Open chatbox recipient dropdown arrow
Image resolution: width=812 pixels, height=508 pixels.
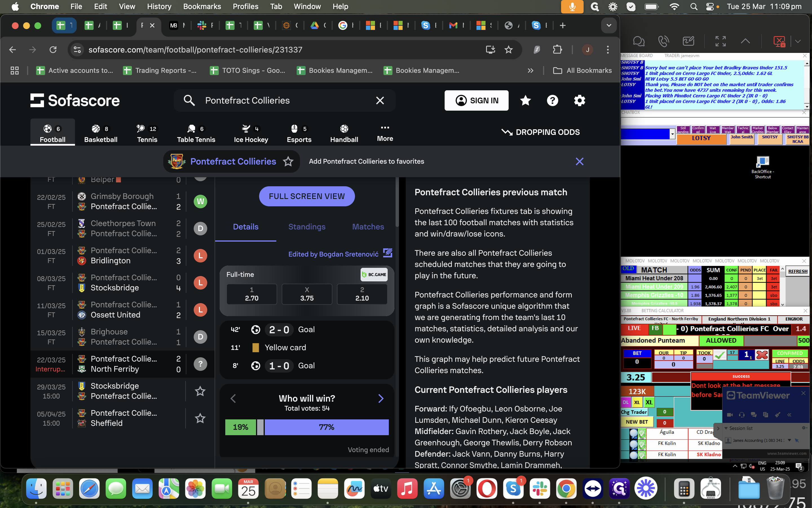point(672,134)
